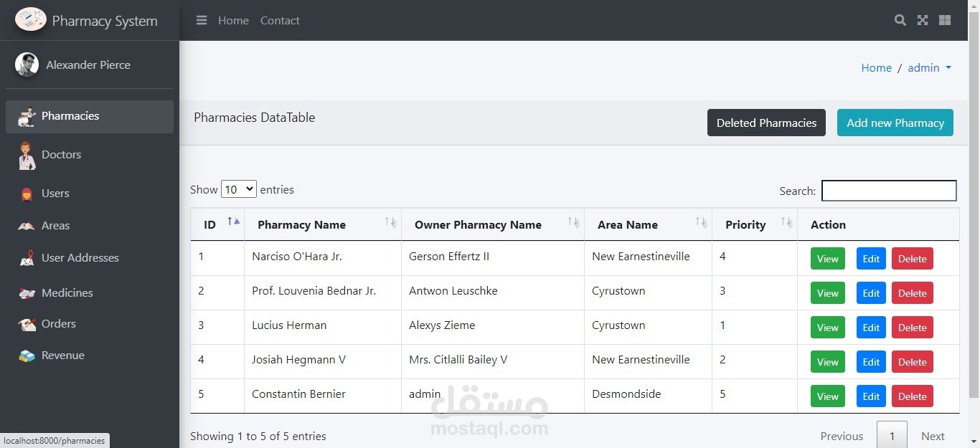
Task: Click inside the Search input field
Action: point(889,191)
